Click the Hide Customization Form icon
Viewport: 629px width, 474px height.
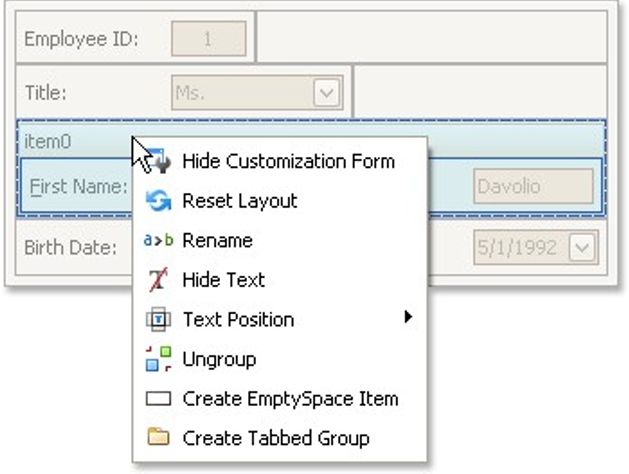pos(159,161)
